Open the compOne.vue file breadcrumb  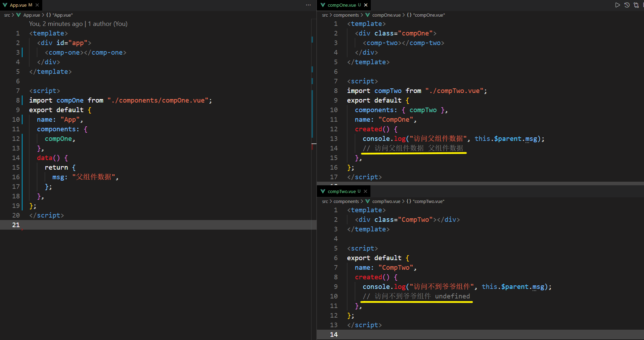(x=386, y=15)
